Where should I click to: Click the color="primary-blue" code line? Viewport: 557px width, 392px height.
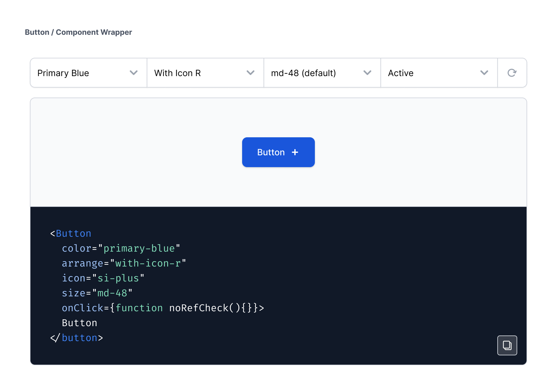[121, 248]
